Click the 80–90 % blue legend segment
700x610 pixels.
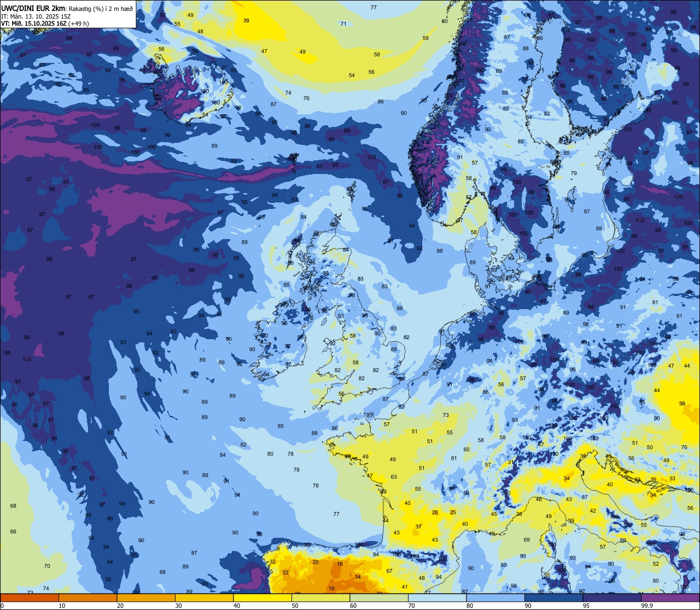click(x=495, y=597)
